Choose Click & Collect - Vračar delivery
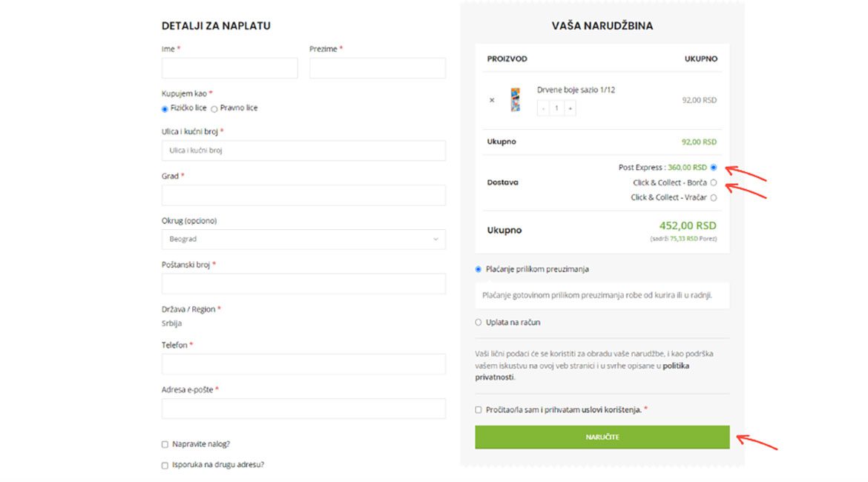 pyautogui.click(x=714, y=198)
